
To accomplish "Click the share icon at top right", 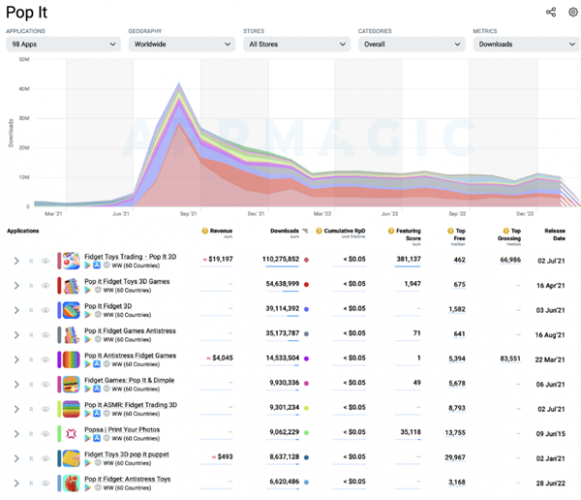I will pos(551,12).
